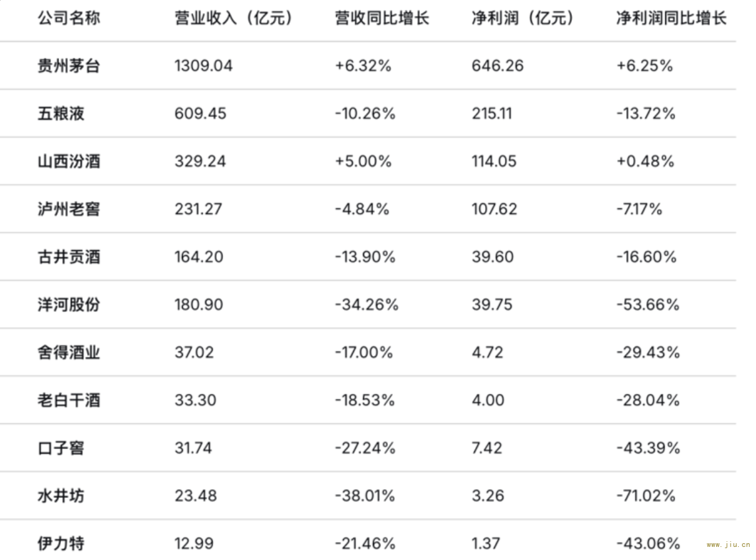Click the 净利润（亿元） column header
756x560 pixels.
coord(523,19)
